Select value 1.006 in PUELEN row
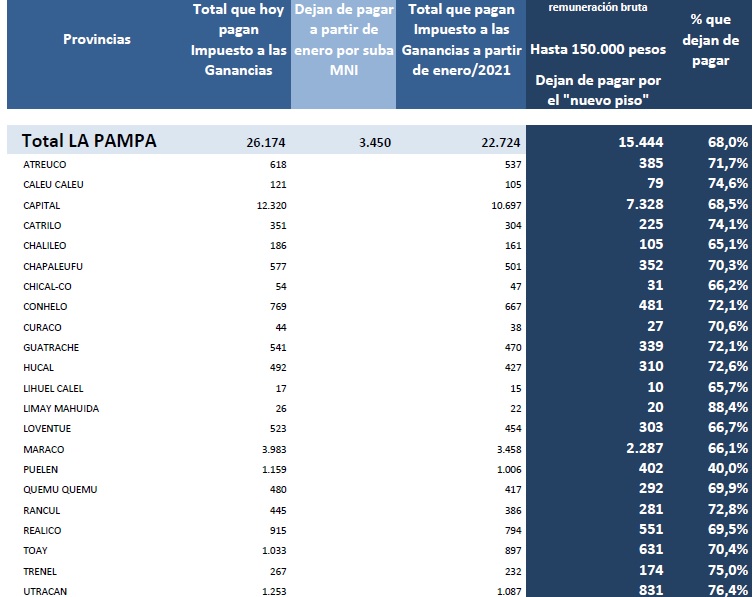Viewport: 755px width, 597px height. (509, 470)
